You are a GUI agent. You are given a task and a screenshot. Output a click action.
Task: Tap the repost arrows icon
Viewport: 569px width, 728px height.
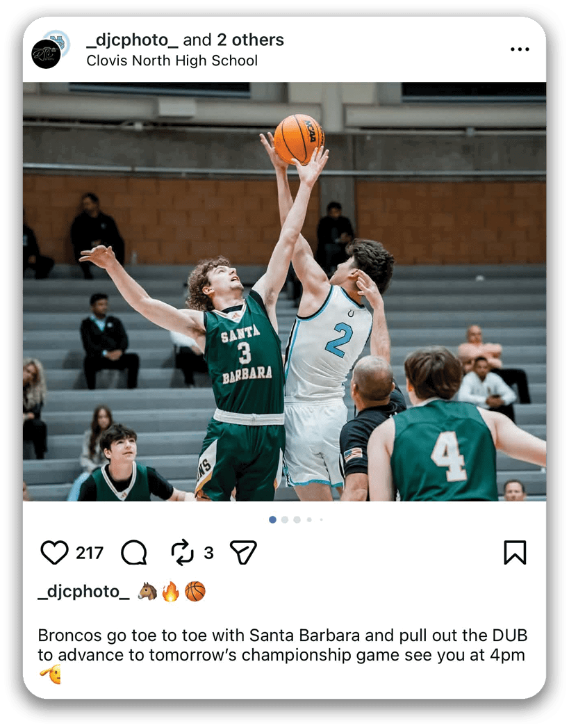pyautogui.click(x=182, y=553)
